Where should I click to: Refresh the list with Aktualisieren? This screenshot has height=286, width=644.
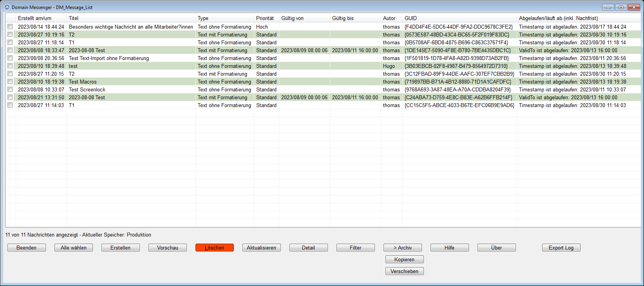pos(262,248)
